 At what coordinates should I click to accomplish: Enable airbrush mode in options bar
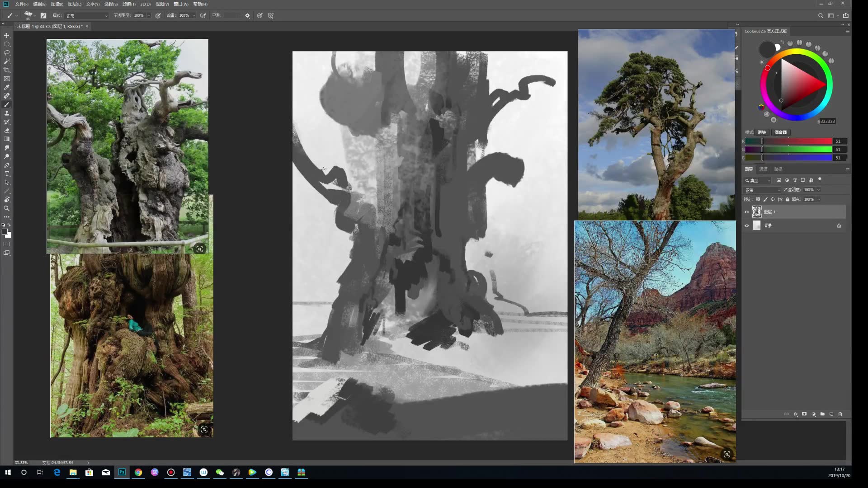[203, 15]
